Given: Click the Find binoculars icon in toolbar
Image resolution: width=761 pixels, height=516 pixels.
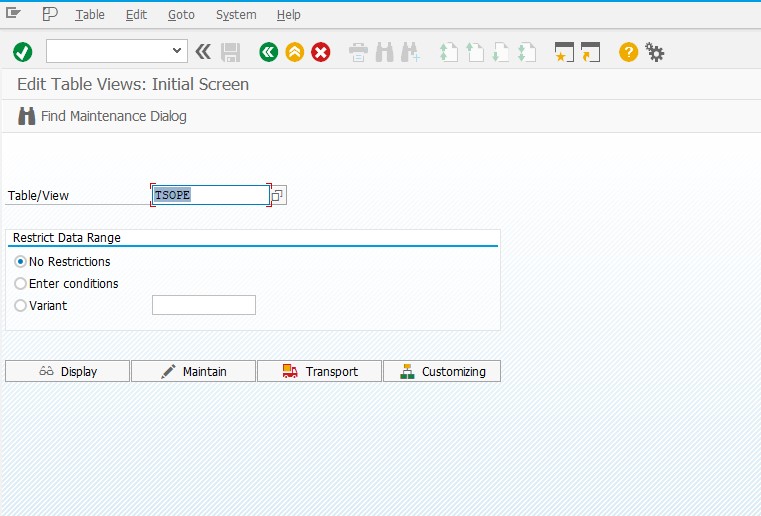Looking at the screenshot, I should click(384, 52).
